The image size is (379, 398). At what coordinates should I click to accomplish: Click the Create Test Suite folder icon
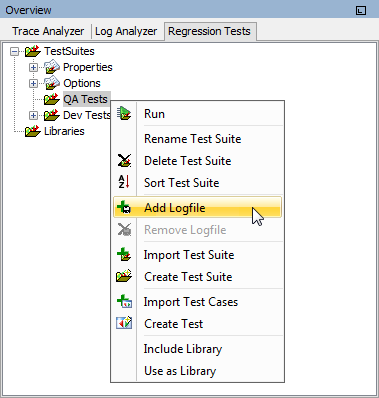124,276
